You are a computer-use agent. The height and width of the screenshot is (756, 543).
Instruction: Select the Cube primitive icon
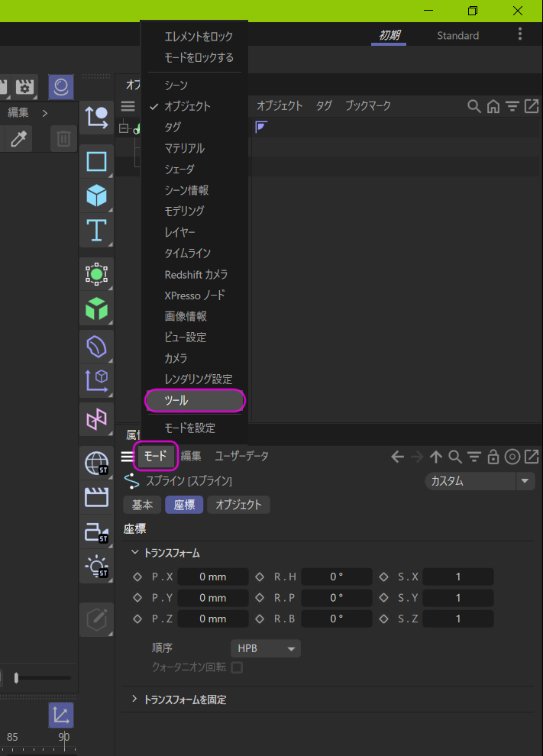[96, 195]
